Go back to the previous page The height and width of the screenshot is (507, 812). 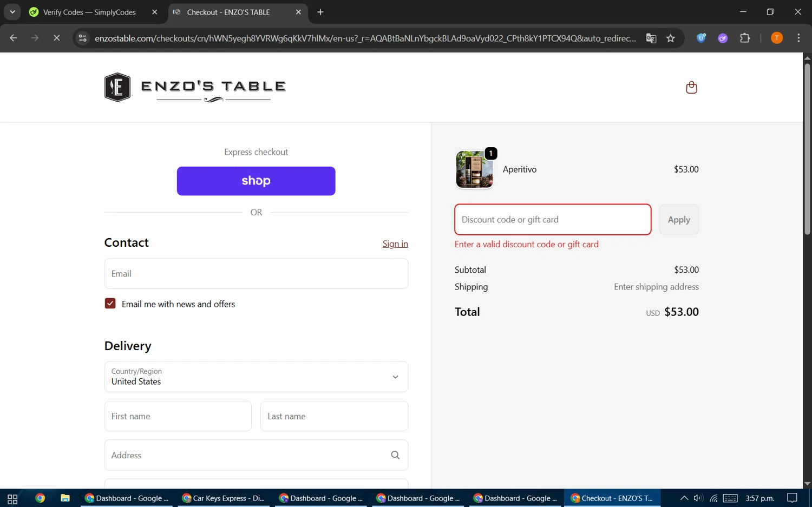(x=14, y=38)
